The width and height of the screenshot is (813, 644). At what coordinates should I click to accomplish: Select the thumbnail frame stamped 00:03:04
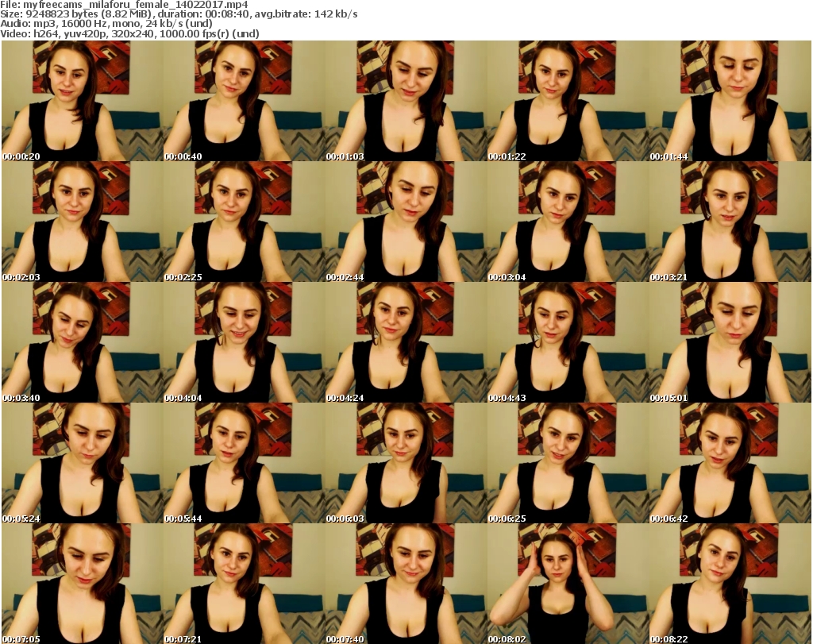pyautogui.click(x=568, y=222)
